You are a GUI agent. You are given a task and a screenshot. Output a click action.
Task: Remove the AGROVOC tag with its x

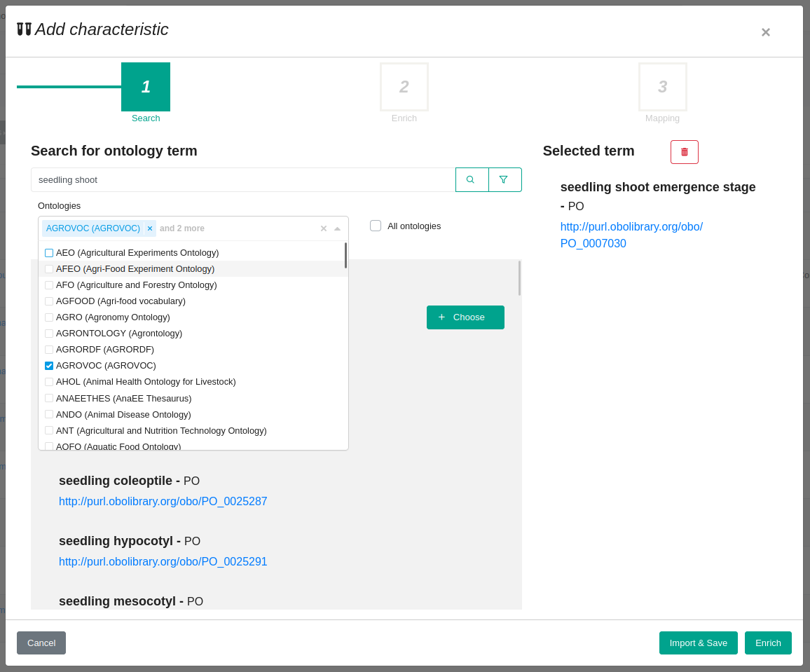tap(150, 228)
